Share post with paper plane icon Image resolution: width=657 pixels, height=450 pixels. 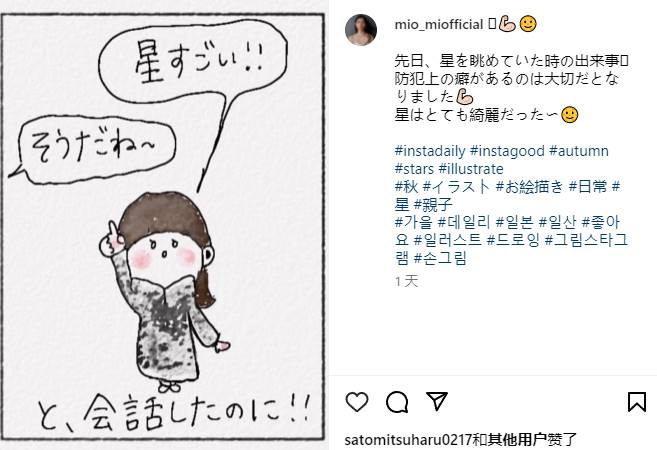click(x=437, y=401)
